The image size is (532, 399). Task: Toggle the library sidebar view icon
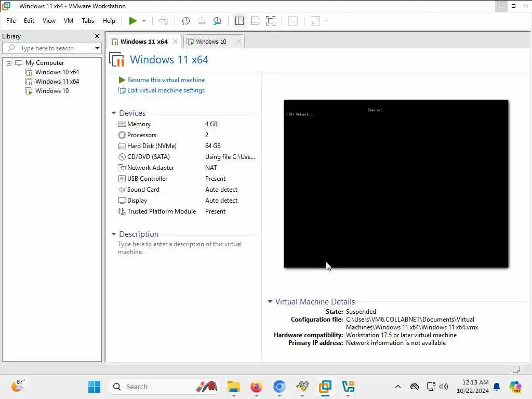pyautogui.click(x=239, y=21)
